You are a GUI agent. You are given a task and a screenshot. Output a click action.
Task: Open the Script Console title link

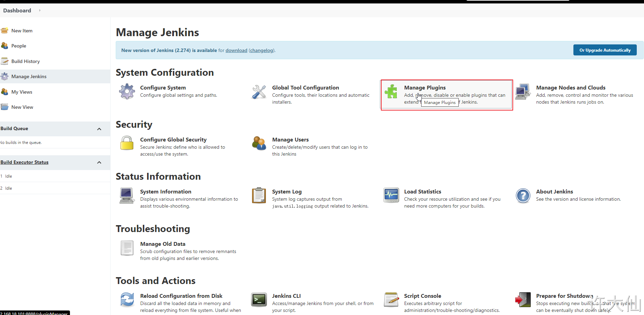(x=423, y=296)
